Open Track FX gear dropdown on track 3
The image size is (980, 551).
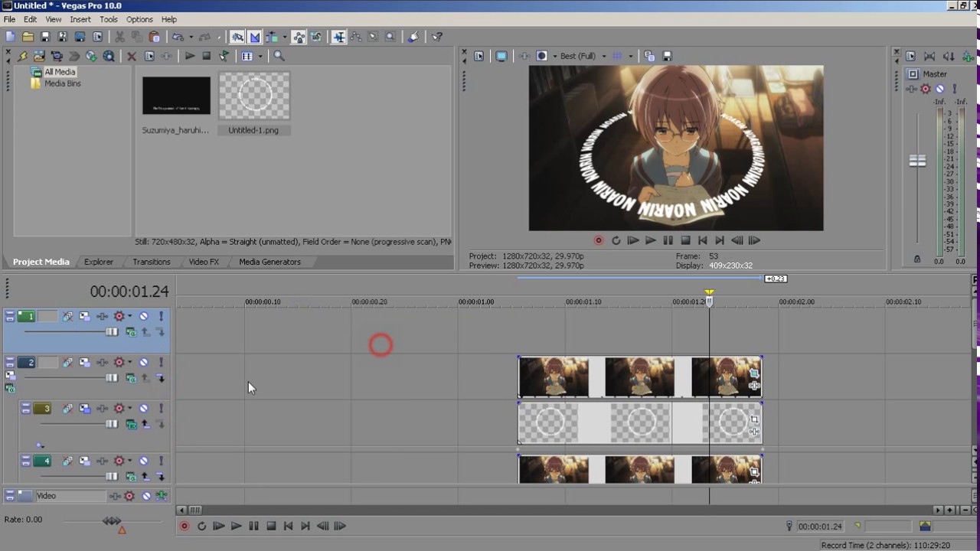click(x=129, y=409)
